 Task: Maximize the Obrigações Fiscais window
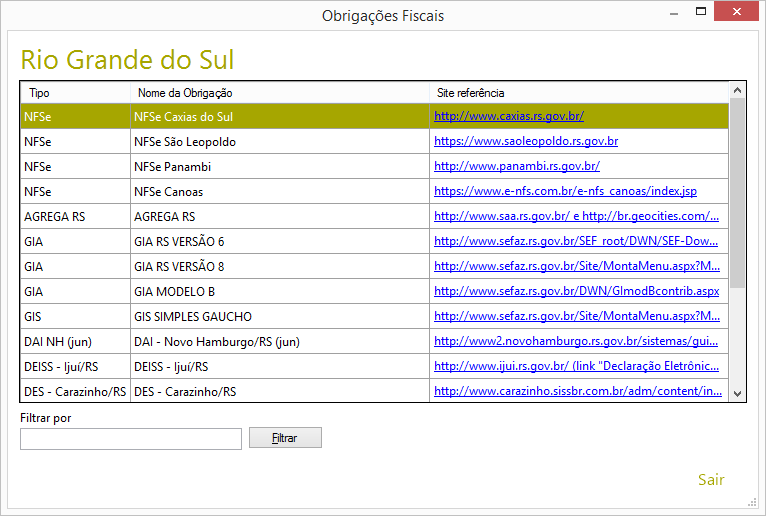(701, 11)
